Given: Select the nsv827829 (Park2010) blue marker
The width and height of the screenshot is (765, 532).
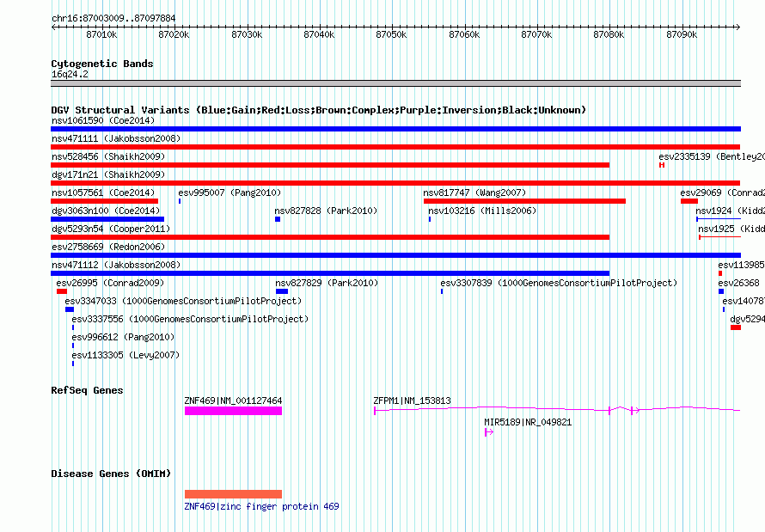Looking at the screenshot, I should coord(282,291).
